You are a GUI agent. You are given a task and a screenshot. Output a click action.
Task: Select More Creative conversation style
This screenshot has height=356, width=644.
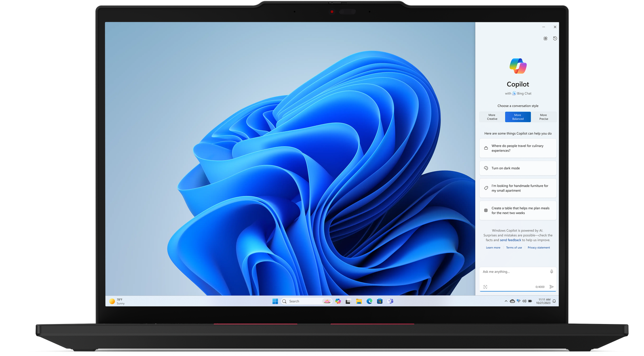[492, 117]
